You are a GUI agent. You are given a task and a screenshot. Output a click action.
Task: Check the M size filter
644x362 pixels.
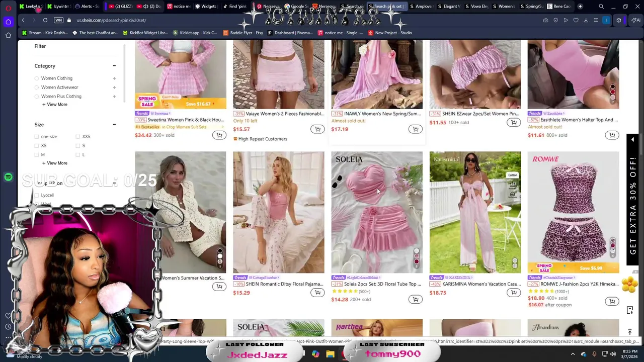pyautogui.click(x=36, y=155)
